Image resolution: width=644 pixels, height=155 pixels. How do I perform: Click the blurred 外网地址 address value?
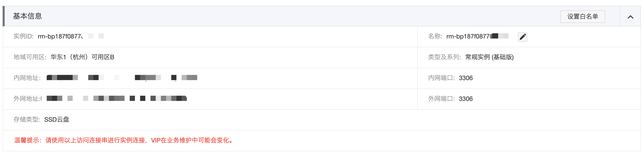[117, 99]
